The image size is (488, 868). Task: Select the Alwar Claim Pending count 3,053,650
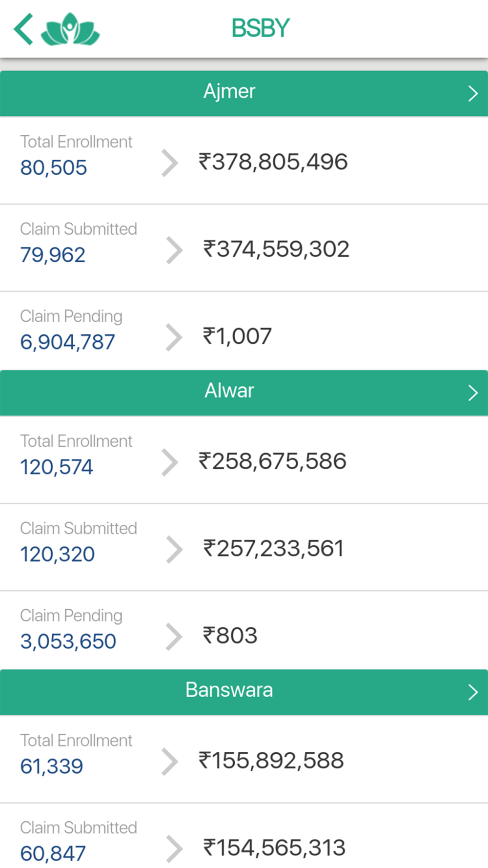(68, 641)
